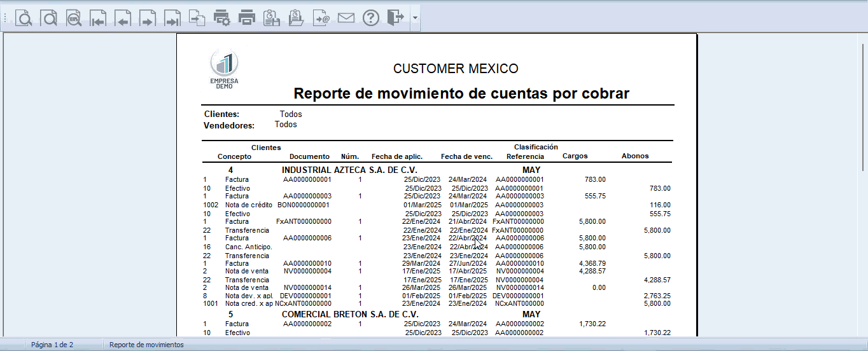Open printer setup with gear icon
Image resolution: width=868 pixels, height=351 pixels.
[222, 18]
